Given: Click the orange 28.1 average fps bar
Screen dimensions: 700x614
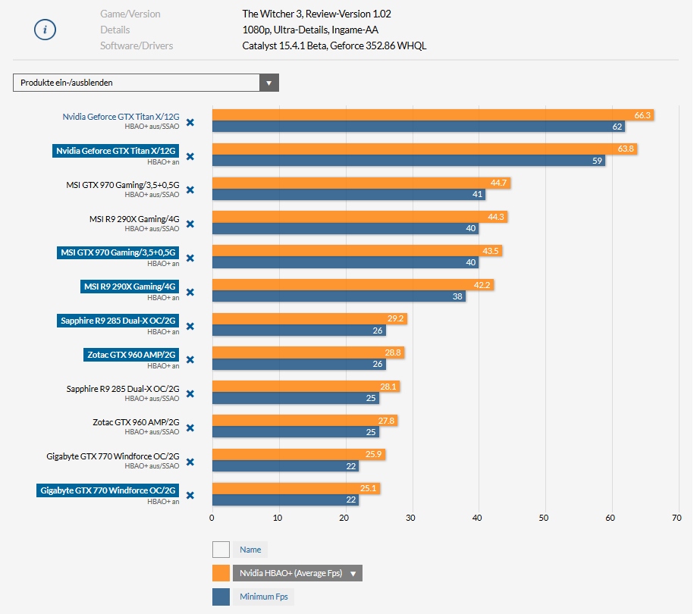Looking at the screenshot, I should coord(306,387).
